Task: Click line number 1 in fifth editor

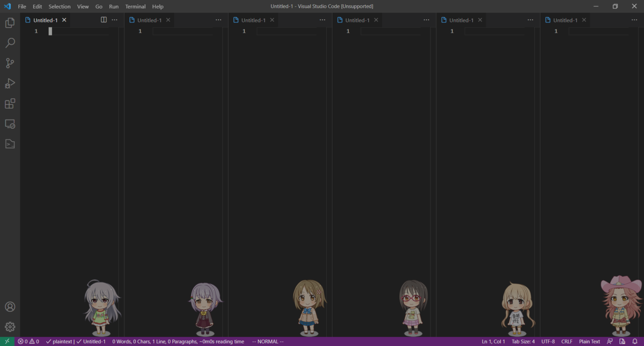Action: pyautogui.click(x=452, y=31)
